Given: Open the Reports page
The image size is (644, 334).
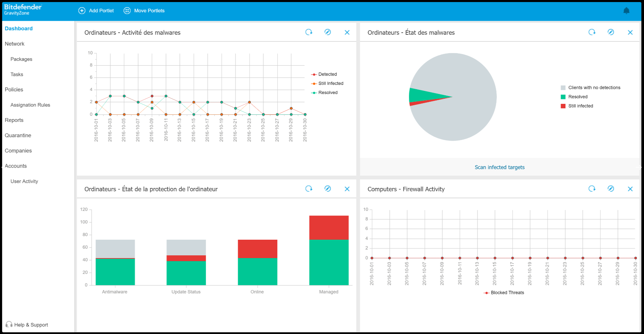Looking at the screenshot, I should point(14,120).
